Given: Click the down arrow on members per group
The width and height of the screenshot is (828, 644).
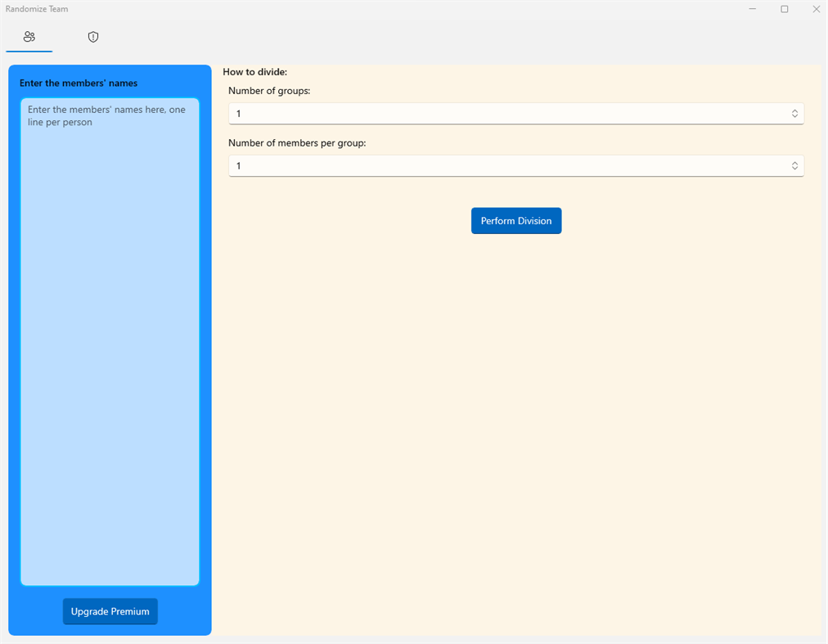Looking at the screenshot, I should click(794, 169).
